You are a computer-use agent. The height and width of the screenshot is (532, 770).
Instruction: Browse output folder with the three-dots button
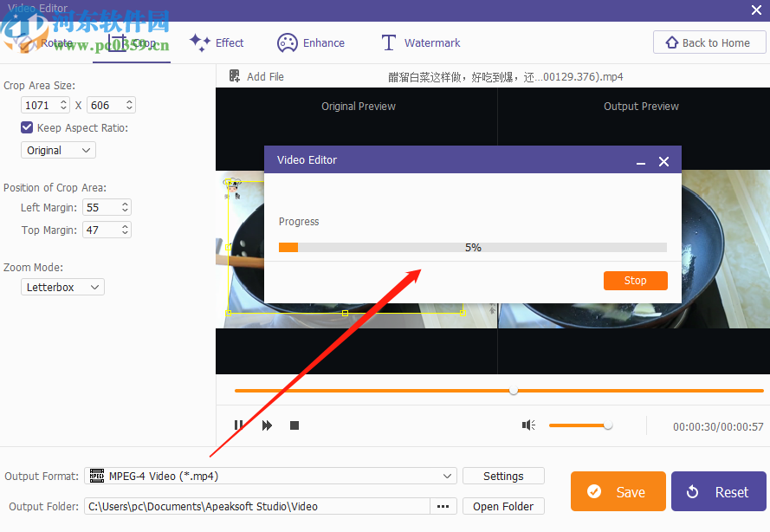[x=443, y=507]
